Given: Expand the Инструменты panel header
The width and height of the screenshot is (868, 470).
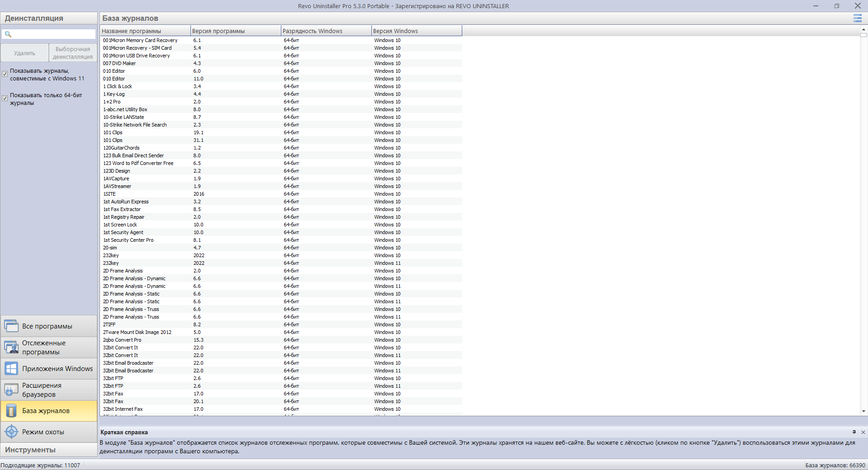Looking at the screenshot, I should pos(49,450).
